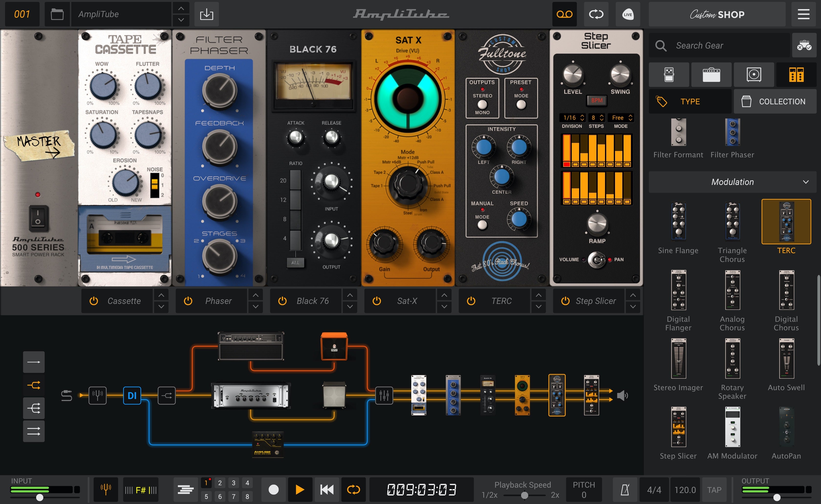Select the stompbox gear category
Screen dimensions: 821x504
[x=669, y=74]
